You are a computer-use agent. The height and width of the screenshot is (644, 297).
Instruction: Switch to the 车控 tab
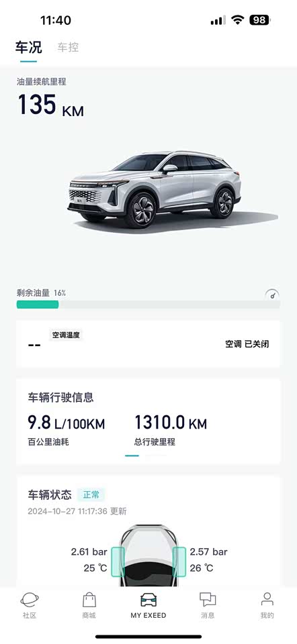click(x=68, y=47)
